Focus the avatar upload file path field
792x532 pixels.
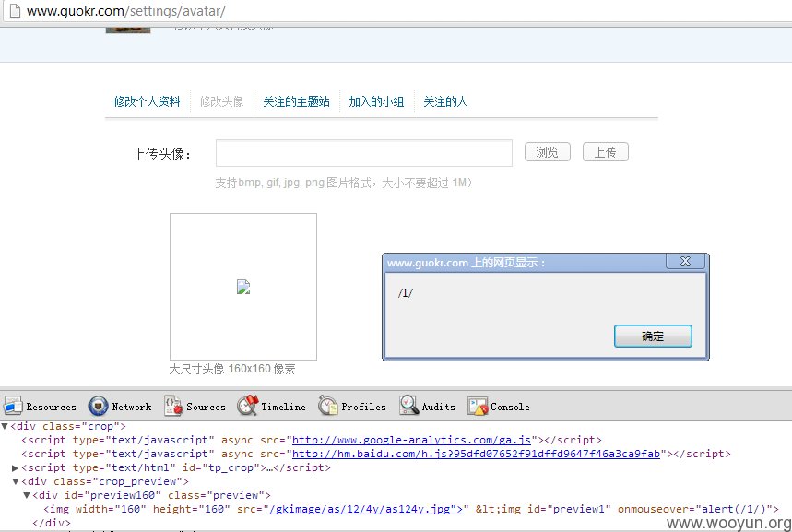pyautogui.click(x=363, y=153)
